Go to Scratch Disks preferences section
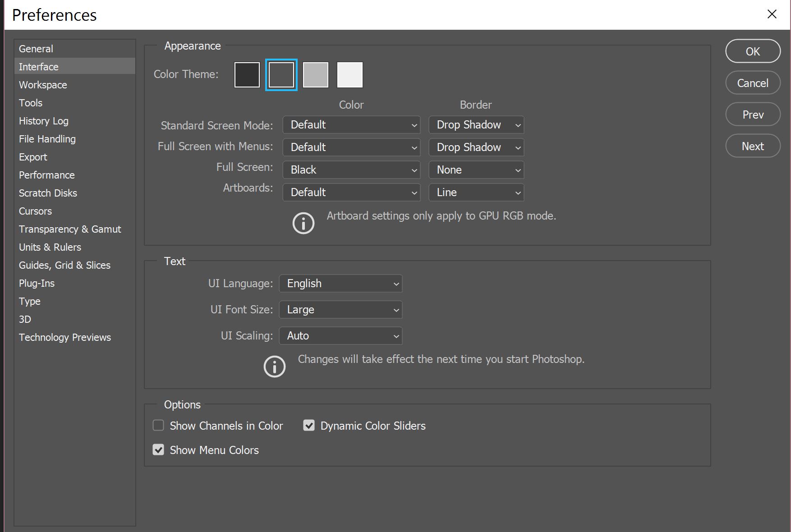 click(x=48, y=193)
